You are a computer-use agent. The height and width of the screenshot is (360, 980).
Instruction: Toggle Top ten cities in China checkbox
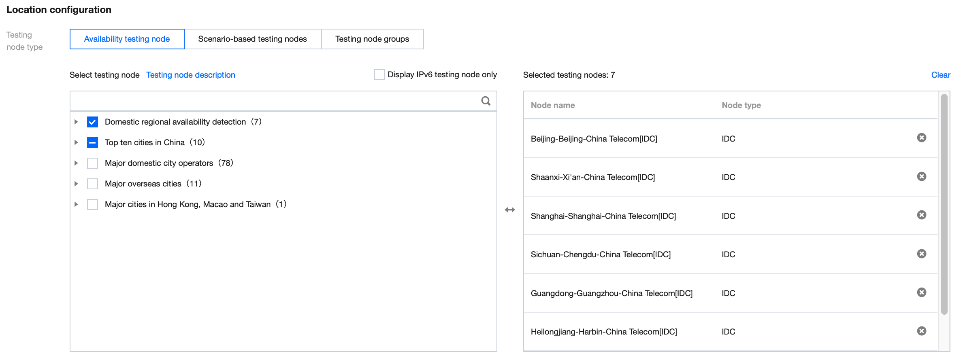point(92,143)
